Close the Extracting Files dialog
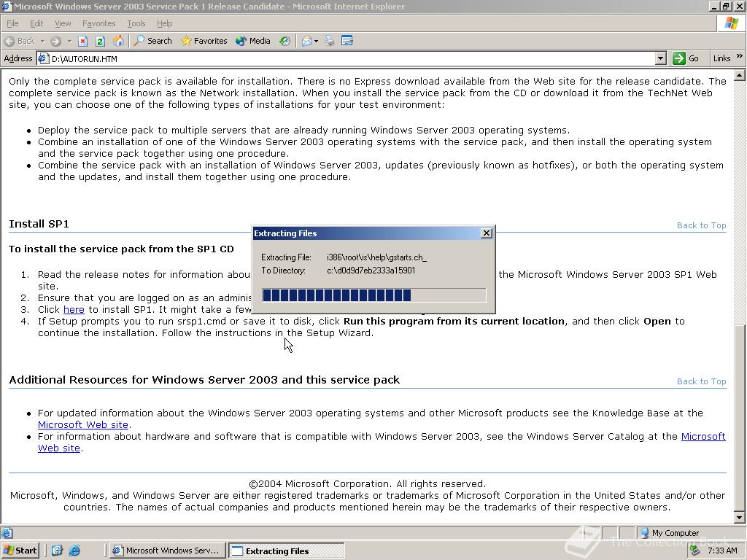Image resolution: width=747 pixels, height=560 pixels. [x=486, y=233]
